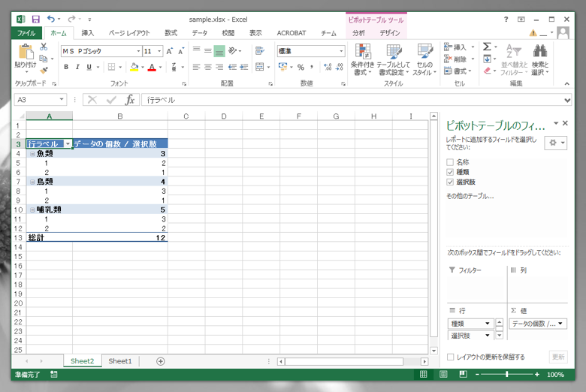Open fill color swatch dropdown
This screenshot has width=586, height=392.
143,68
